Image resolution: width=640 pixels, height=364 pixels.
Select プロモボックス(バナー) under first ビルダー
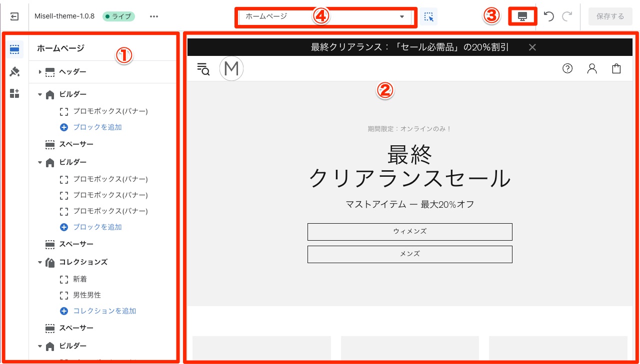click(110, 111)
